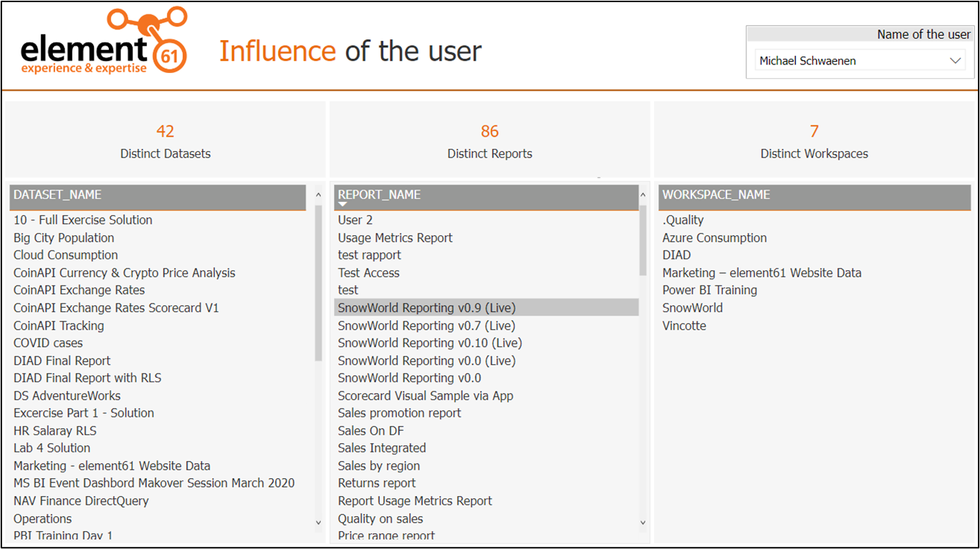The width and height of the screenshot is (980, 549).
Task: Click the 86 Distinct Reports card
Action: pyautogui.click(x=489, y=139)
